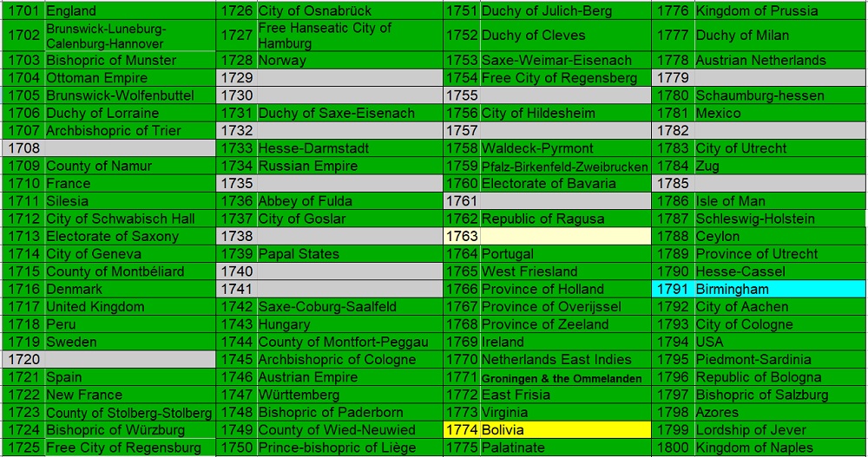868x457 pixels.
Task: Select Groningen & the Ommelanden cell
Action: coord(565,377)
